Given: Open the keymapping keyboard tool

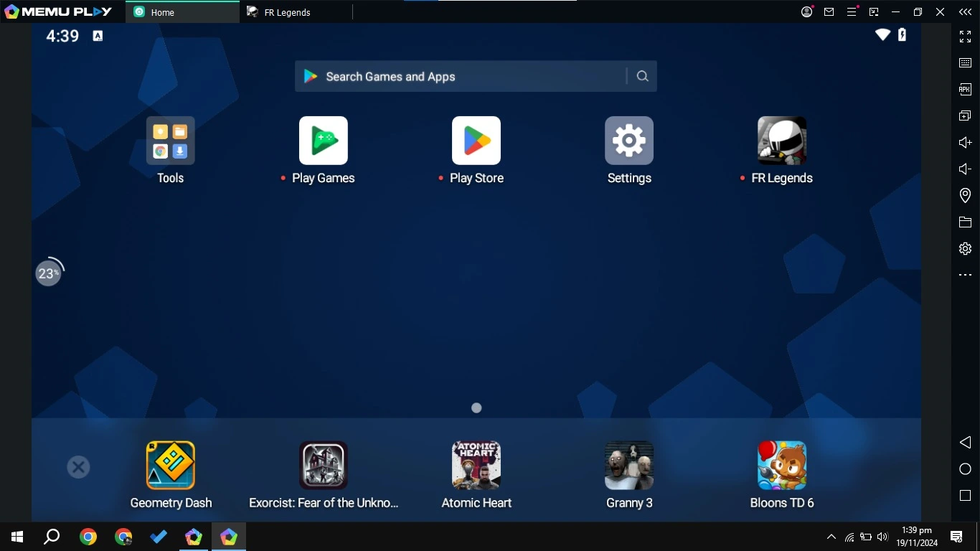Looking at the screenshot, I should point(966,63).
